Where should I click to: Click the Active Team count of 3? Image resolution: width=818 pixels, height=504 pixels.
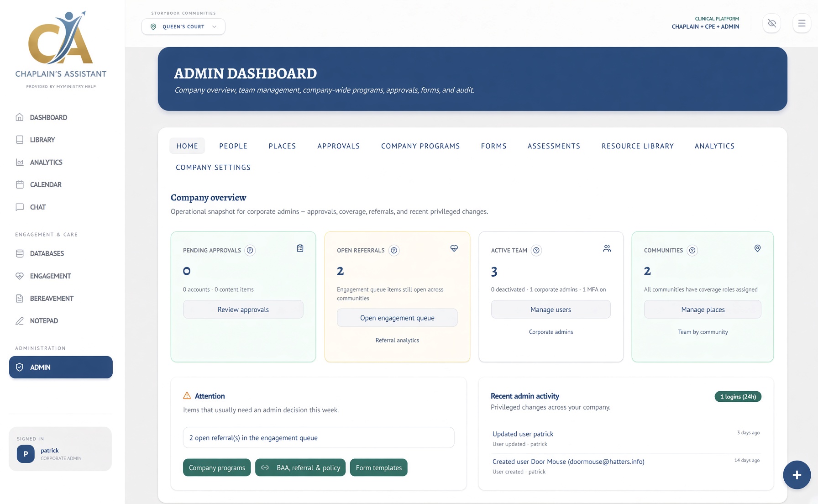[x=494, y=272]
